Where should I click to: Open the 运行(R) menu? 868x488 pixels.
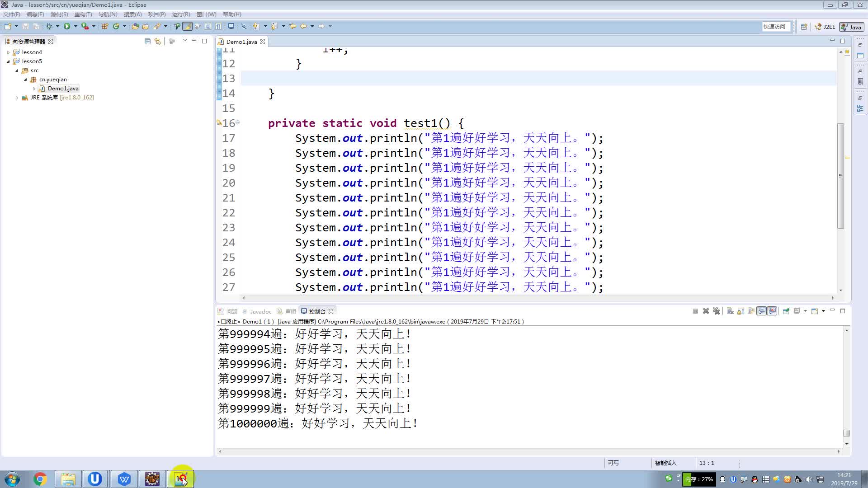[181, 14]
